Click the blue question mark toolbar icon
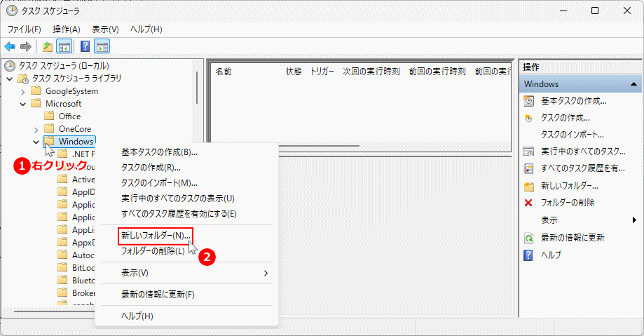 pyautogui.click(x=85, y=46)
